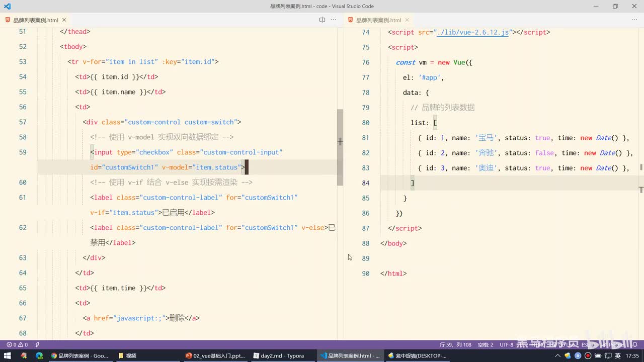644x362 pixels.
Task: Open the errors and warnings problems indicator
Action: (17, 345)
